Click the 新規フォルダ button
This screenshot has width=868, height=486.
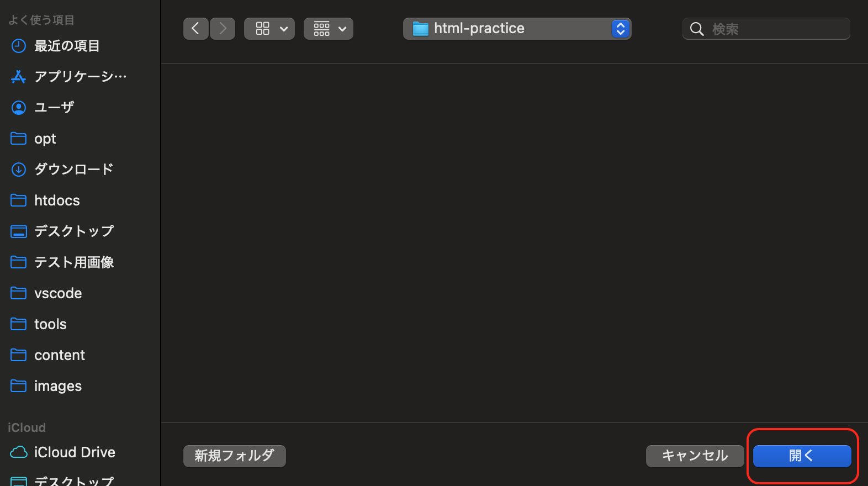pyautogui.click(x=235, y=456)
